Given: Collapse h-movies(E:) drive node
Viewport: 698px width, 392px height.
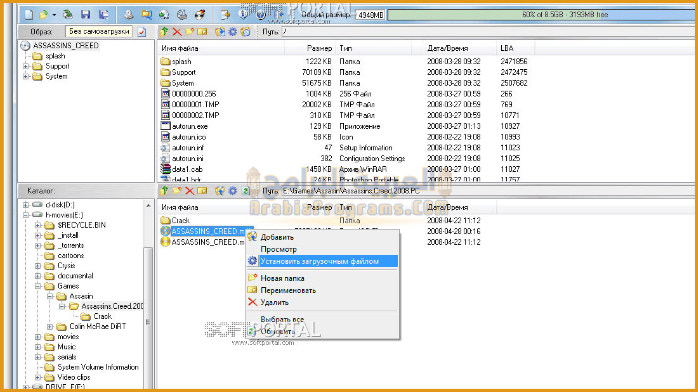Looking at the screenshot, I should [x=26, y=215].
